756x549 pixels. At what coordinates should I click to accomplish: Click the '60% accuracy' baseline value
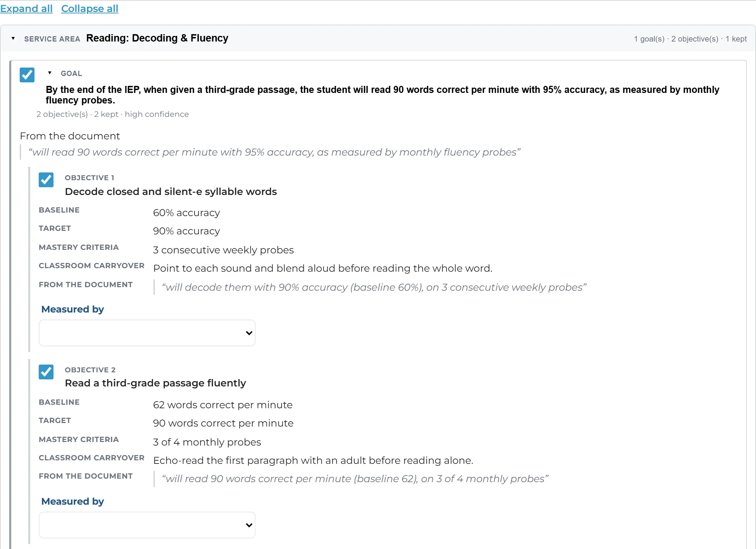(187, 213)
